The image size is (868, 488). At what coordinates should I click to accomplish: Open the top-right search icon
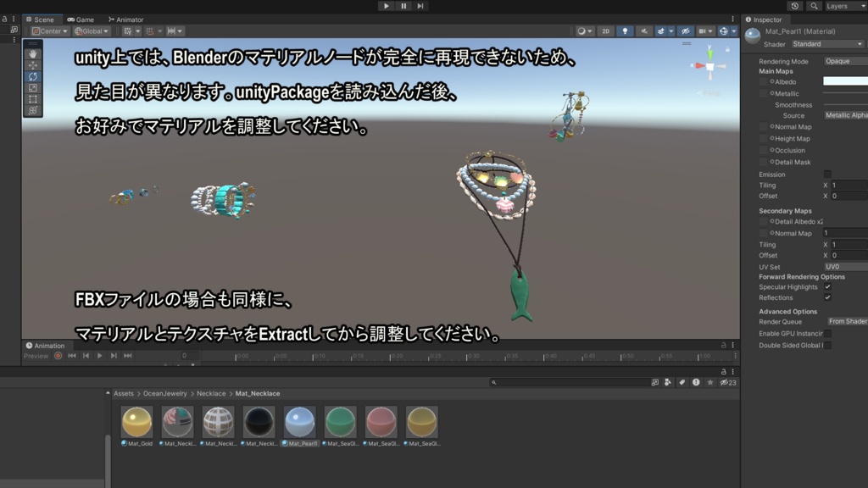[814, 6]
